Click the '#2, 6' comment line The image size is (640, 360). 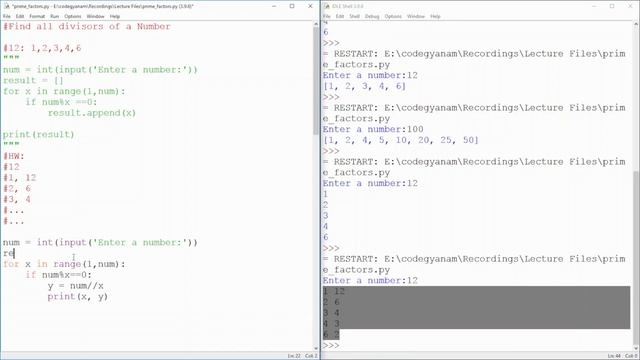[17, 189]
